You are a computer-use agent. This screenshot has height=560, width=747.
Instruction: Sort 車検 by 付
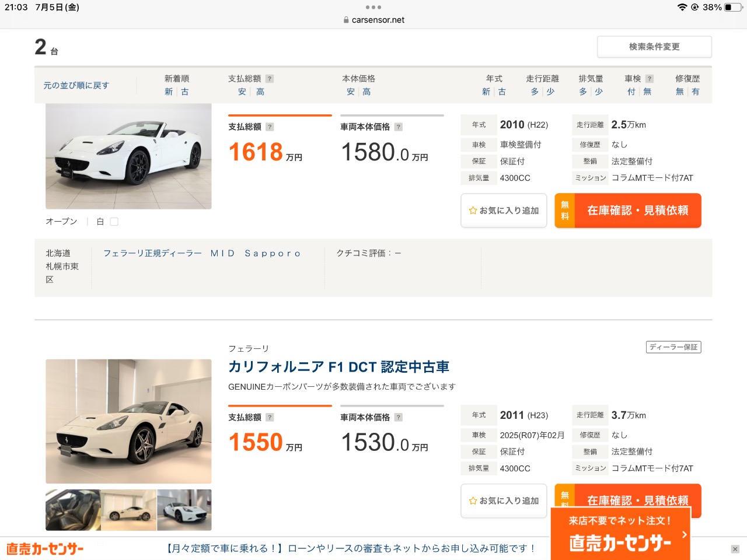[x=631, y=92]
